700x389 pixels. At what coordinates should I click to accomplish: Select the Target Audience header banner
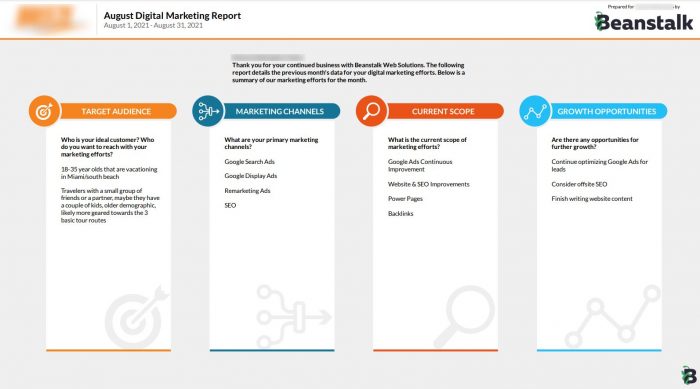point(118,111)
